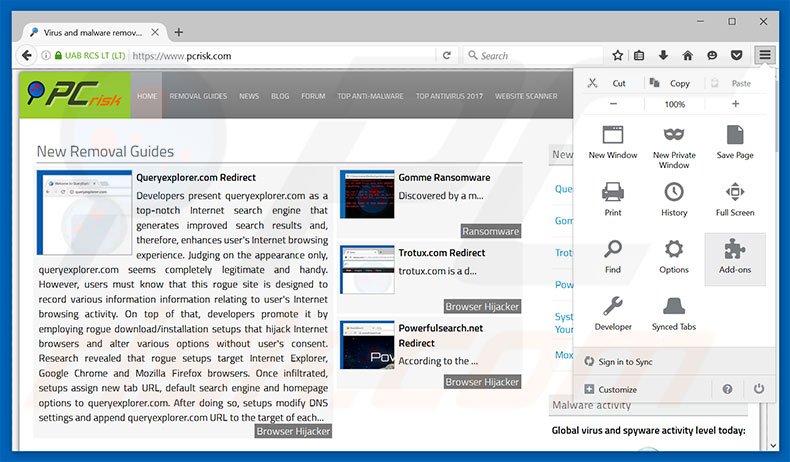Screen dimensions: 790x462
Task: Open TOP ANTIVIRUS 2017 nav item
Action: (x=449, y=96)
